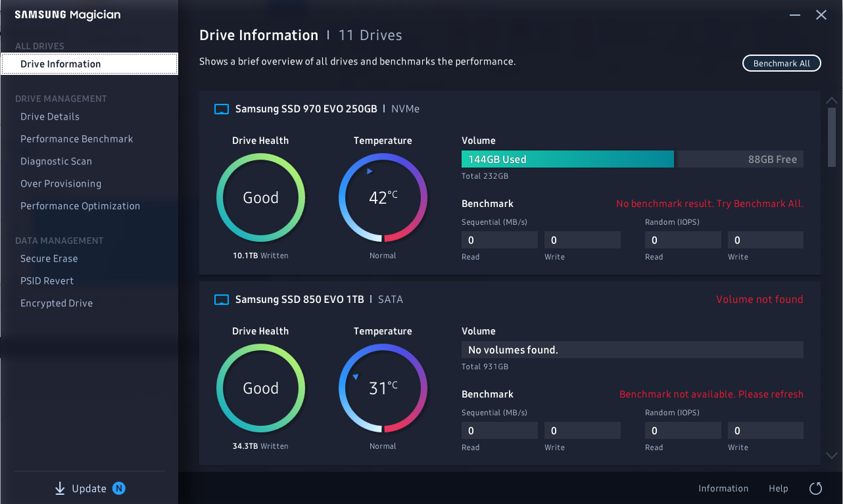Open the Help link
843x504 pixels.
pyautogui.click(x=778, y=488)
